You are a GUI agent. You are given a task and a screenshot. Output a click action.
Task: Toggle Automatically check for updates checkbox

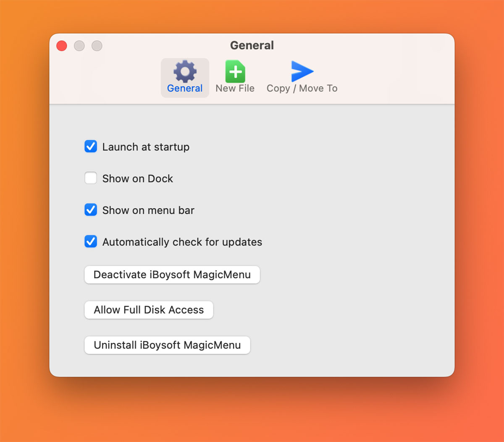coord(91,241)
